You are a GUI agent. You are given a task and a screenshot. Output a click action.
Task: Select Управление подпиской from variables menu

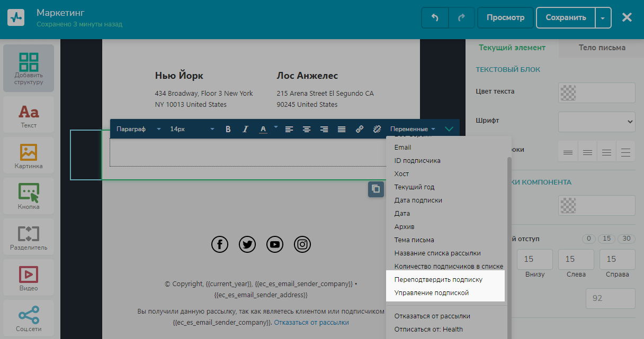[x=432, y=293]
